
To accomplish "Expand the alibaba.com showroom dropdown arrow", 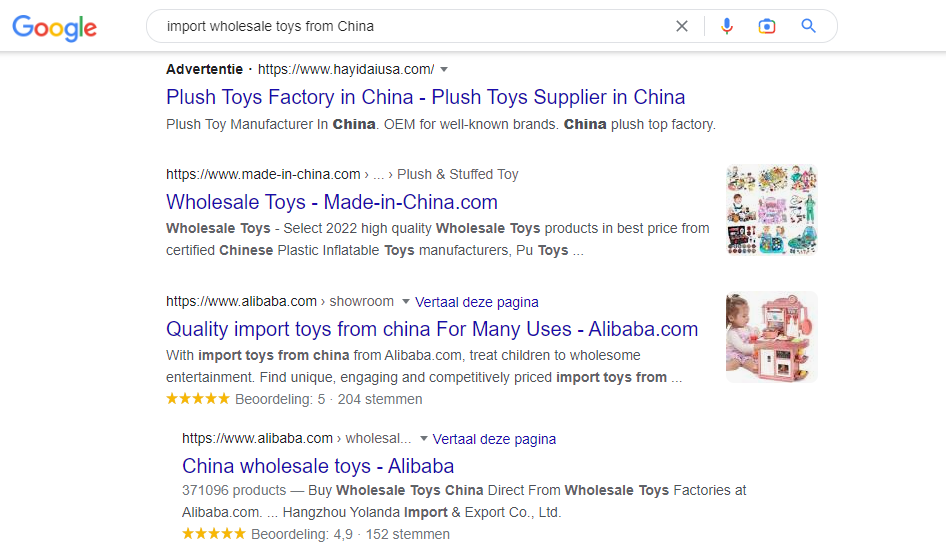I will [405, 301].
